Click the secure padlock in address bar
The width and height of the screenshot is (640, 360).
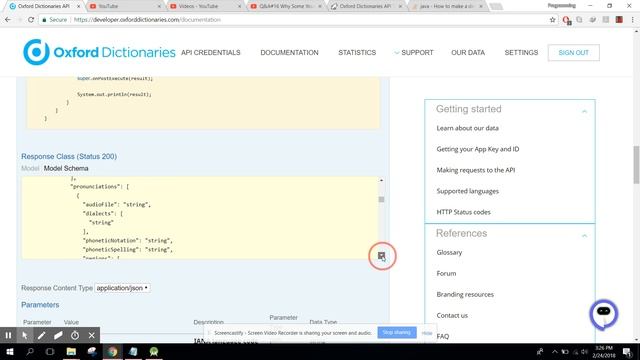pyautogui.click(x=44, y=20)
